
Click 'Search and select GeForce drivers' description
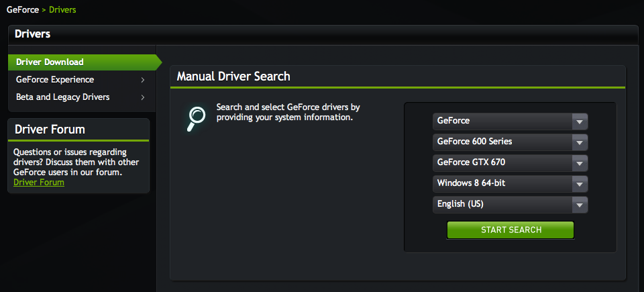288,112
